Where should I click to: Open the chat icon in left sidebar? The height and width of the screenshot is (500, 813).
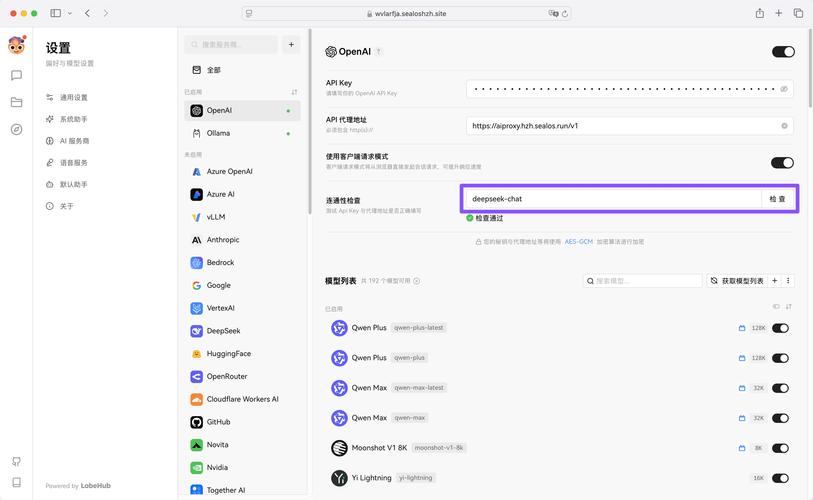click(16, 75)
